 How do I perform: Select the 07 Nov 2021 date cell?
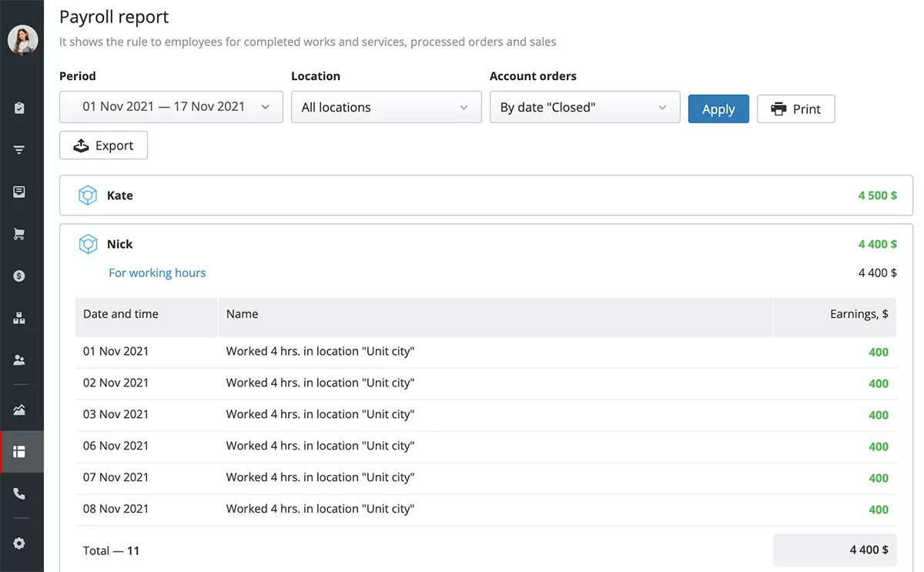pos(116,477)
